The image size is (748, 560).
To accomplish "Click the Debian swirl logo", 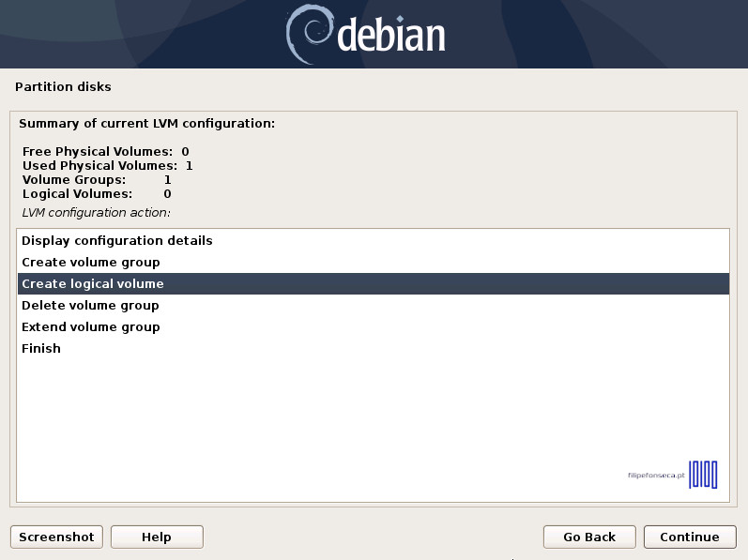I will 308,34.
